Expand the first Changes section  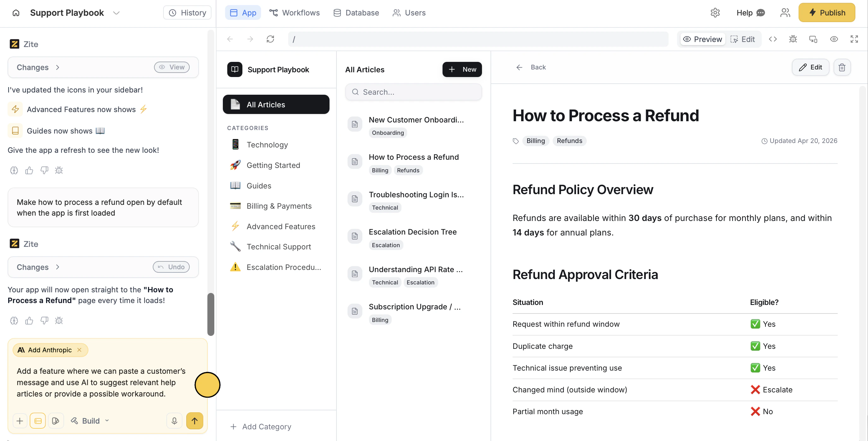pyautogui.click(x=38, y=67)
